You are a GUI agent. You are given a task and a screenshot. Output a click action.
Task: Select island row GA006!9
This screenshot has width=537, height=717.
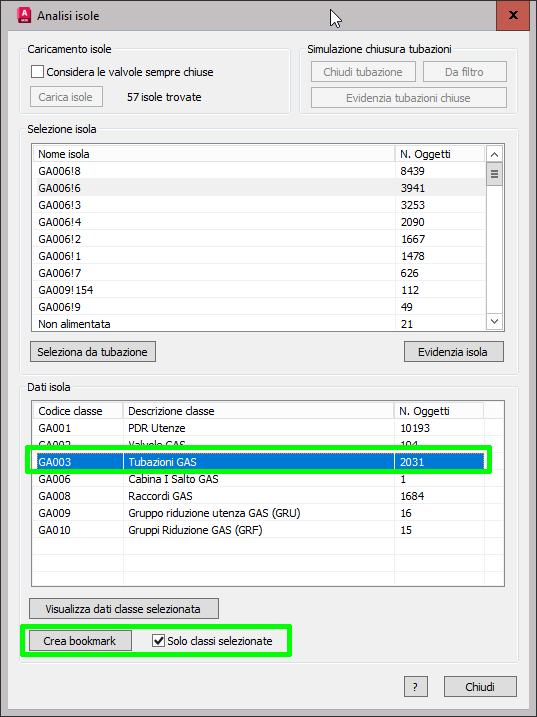(x=259, y=306)
